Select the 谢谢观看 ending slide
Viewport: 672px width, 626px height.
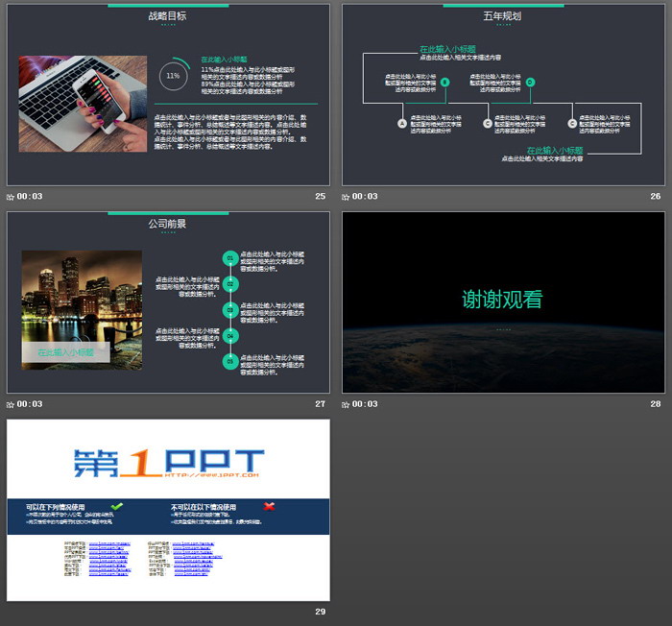pyautogui.click(x=504, y=301)
